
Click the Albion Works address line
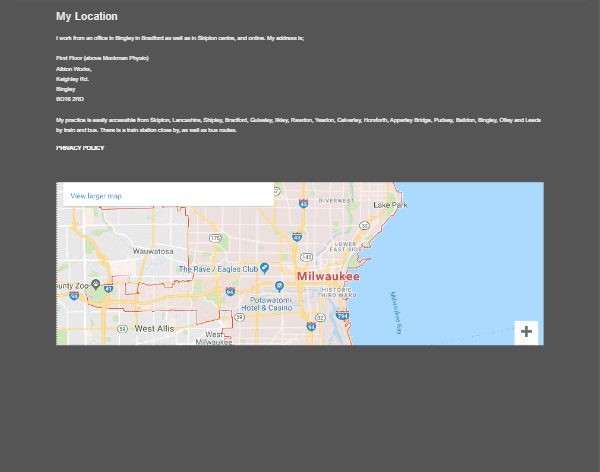coord(74,69)
